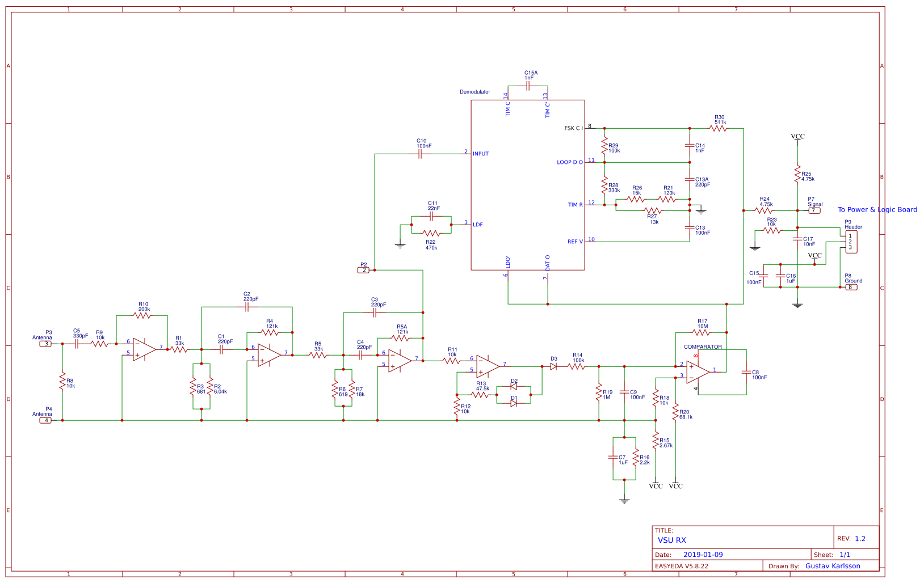
Task: Click the C5 330pF capacitor symbol
Action: click(77, 344)
